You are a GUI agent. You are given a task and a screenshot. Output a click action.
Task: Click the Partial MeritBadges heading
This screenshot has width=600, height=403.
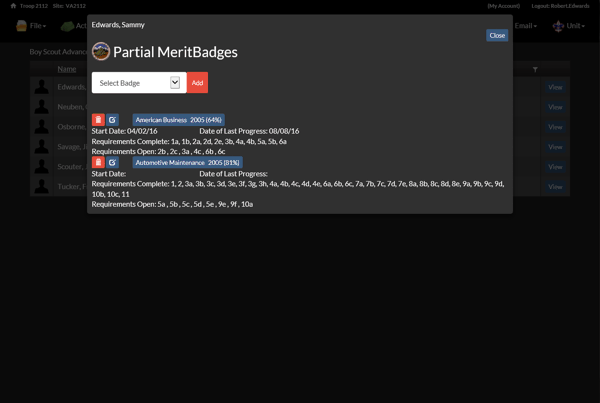click(175, 52)
